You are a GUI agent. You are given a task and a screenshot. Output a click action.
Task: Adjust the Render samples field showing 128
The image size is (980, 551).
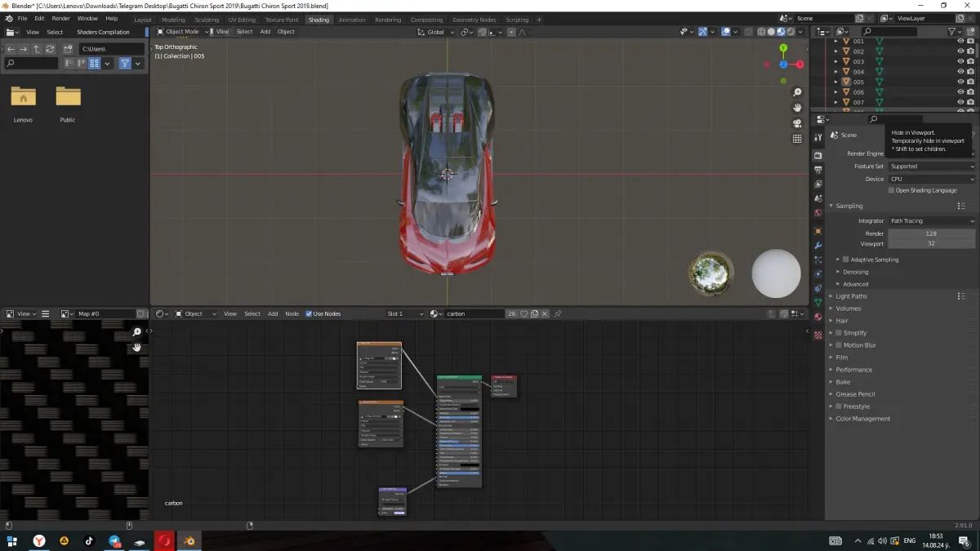click(x=931, y=233)
